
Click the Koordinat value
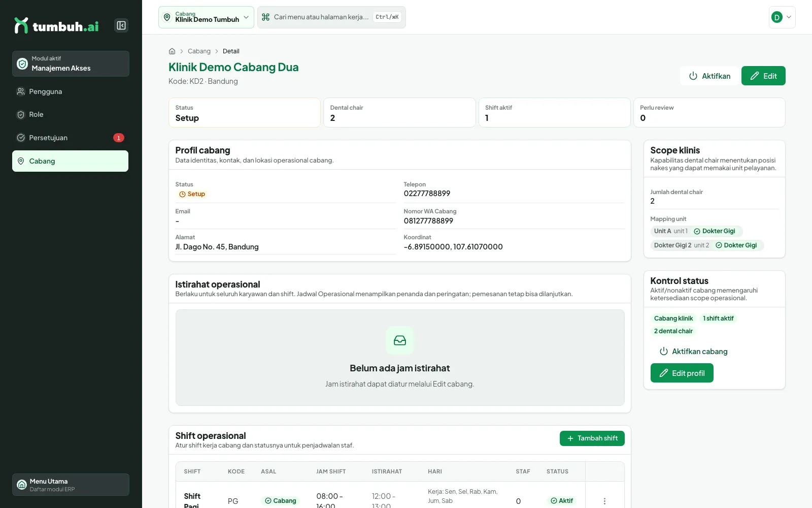coord(453,247)
